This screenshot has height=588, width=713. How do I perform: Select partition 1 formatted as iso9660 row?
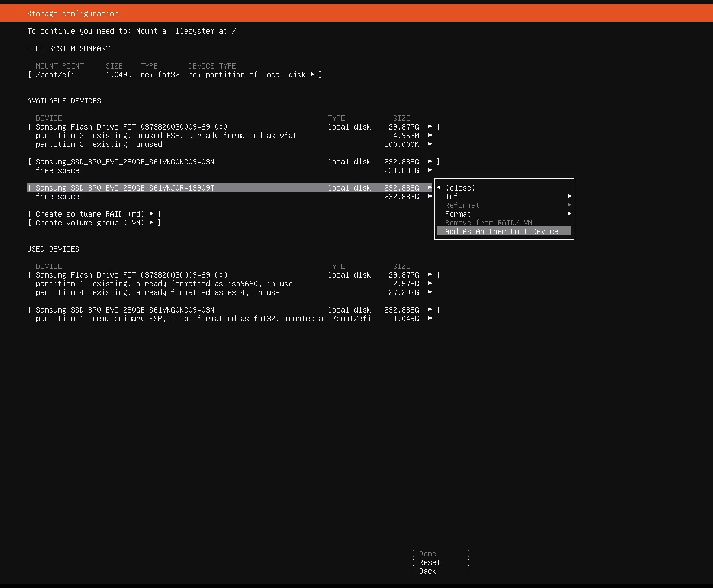click(x=233, y=284)
